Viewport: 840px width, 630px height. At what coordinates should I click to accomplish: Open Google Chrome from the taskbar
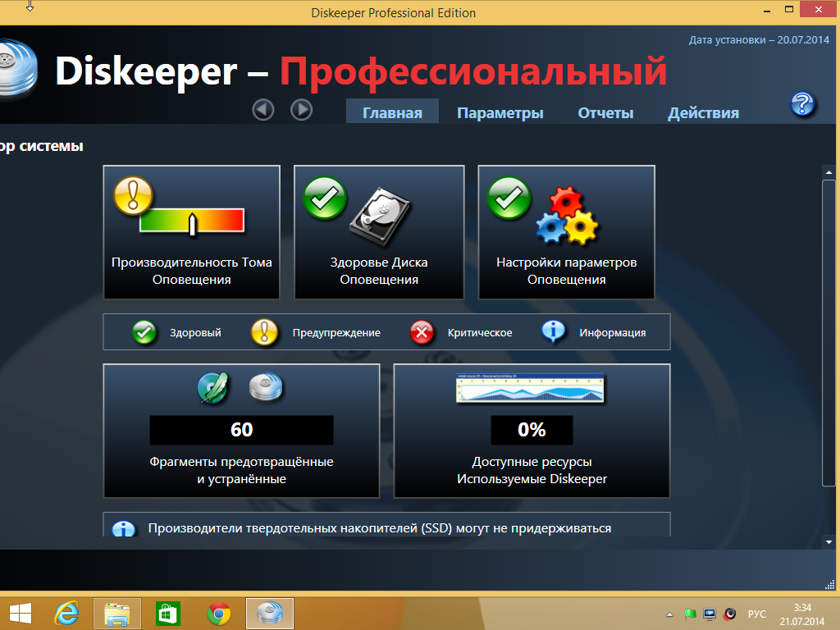click(x=219, y=614)
